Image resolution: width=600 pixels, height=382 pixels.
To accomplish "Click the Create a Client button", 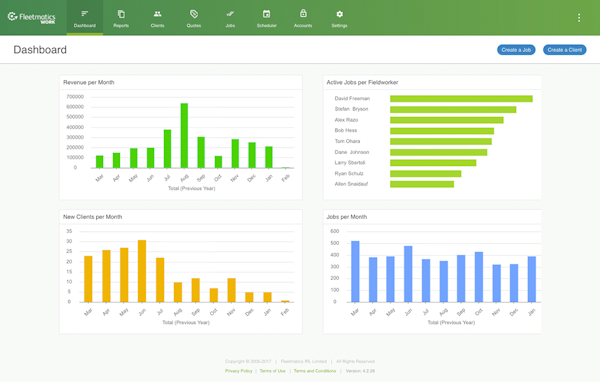I will [564, 50].
